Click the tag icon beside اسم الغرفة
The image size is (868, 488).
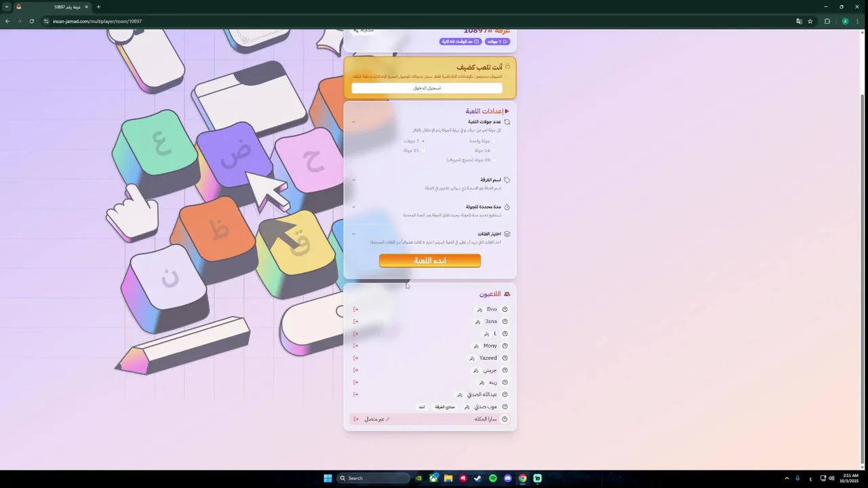[507, 180]
